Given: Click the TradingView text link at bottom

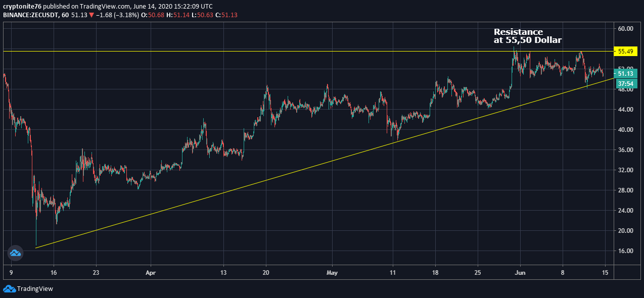Looking at the screenshot, I should (x=35, y=289).
